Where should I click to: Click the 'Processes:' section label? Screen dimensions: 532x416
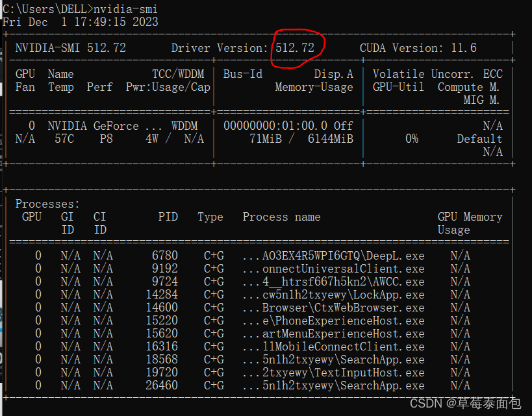(47, 204)
